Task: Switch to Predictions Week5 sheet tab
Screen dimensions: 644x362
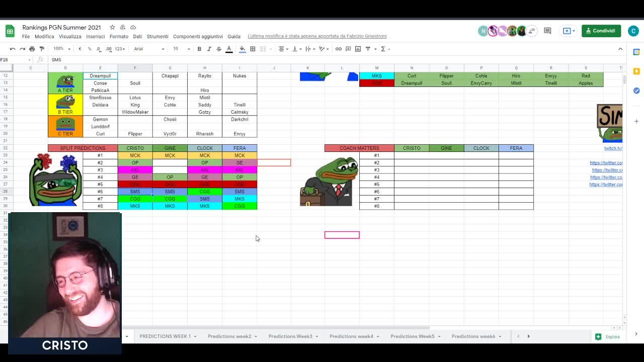Action: [415, 336]
